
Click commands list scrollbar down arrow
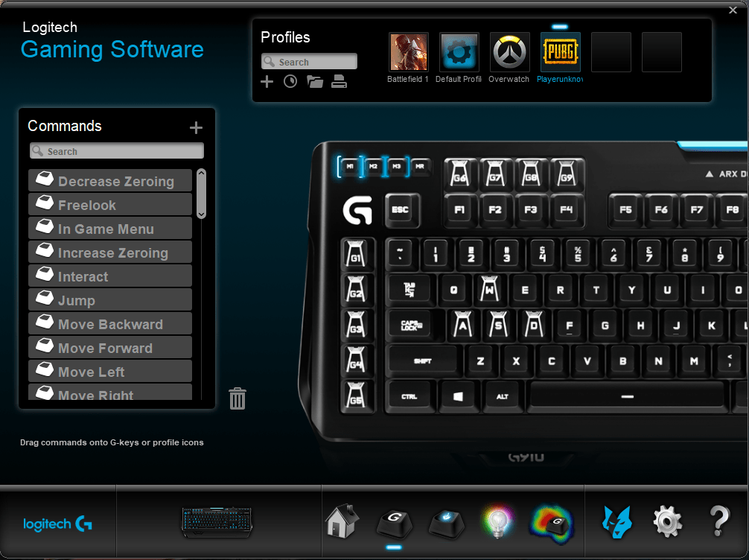tap(202, 214)
